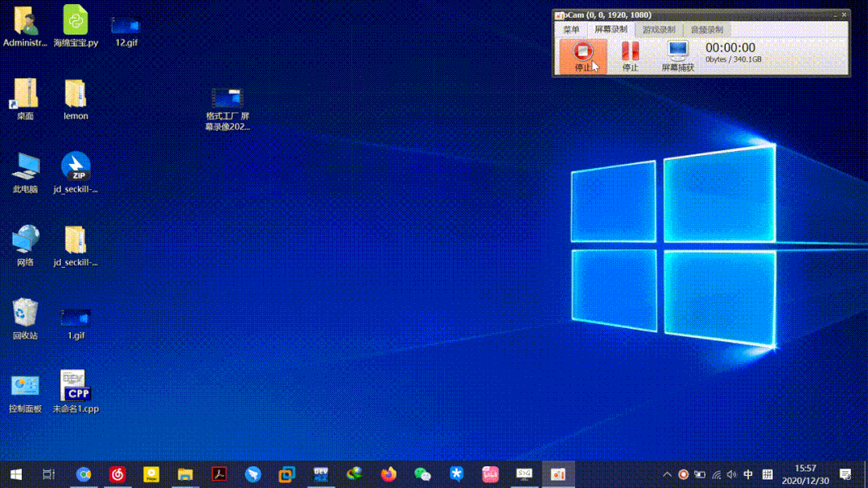Open the active oCam taskbar button
Screen dimensions: 868x488
coord(558,474)
